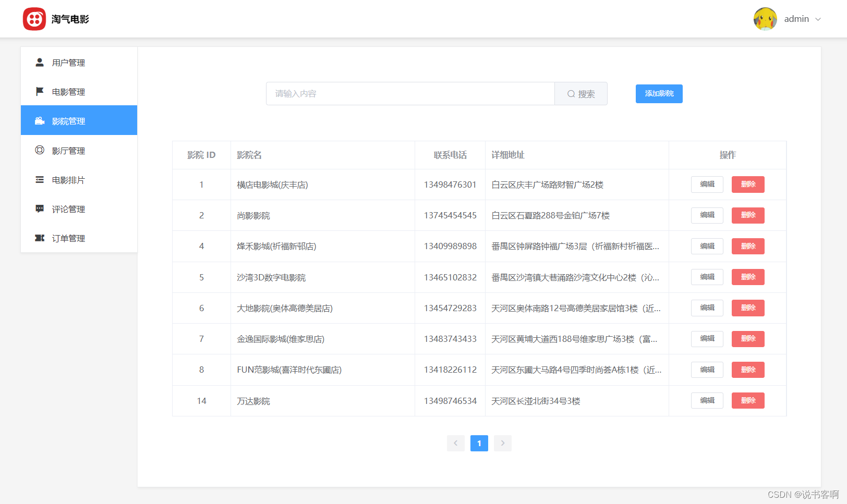This screenshot has height=504, width=847.
Task: Select page 1 in pagination
Action: click(479, 443)
